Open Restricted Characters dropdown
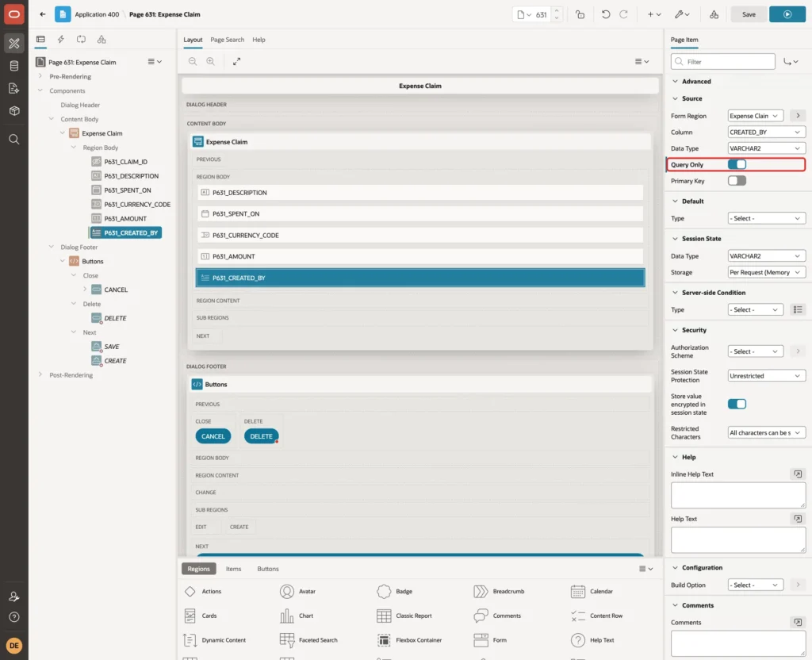The image size is (812, 660). tap(767, 433)
